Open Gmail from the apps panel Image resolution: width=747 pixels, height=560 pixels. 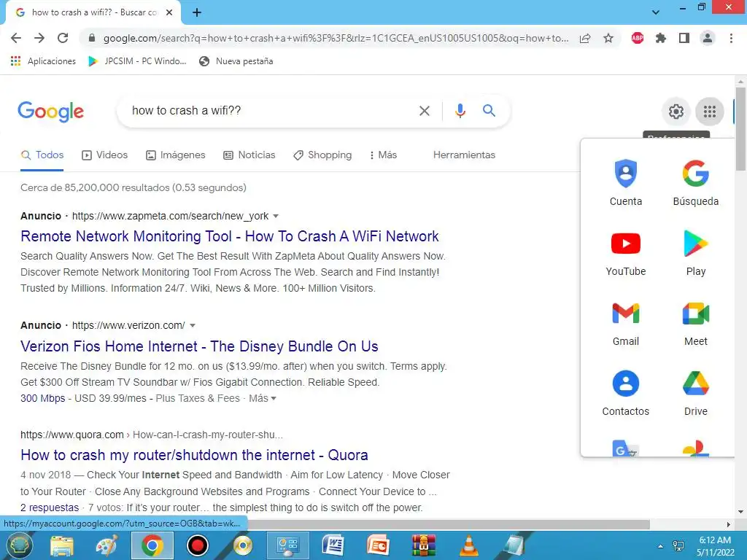625,323
